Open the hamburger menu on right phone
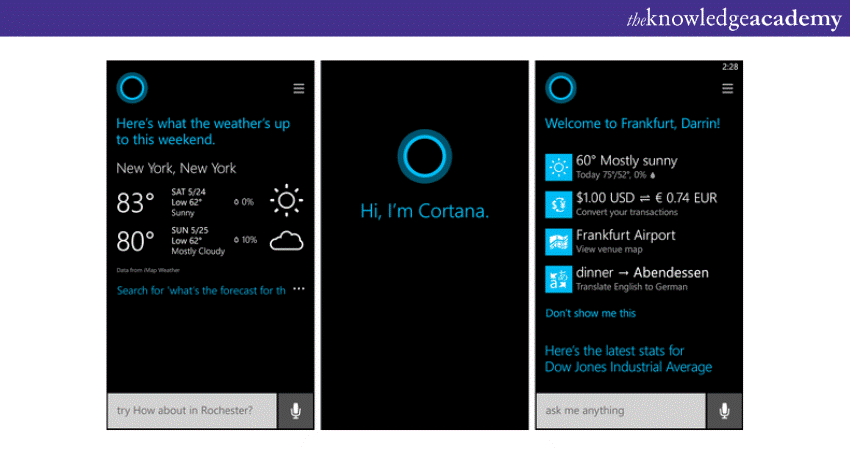850x450 pixels. pos(727,89)
